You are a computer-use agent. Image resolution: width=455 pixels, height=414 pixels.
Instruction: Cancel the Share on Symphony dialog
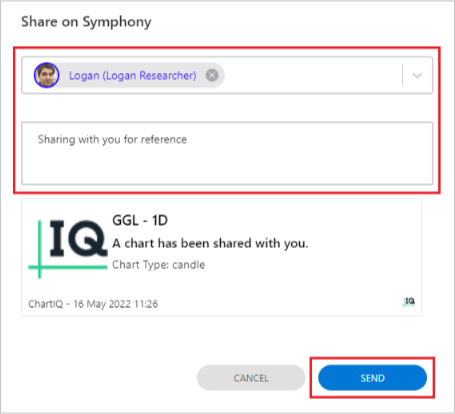tap(251, 378)
